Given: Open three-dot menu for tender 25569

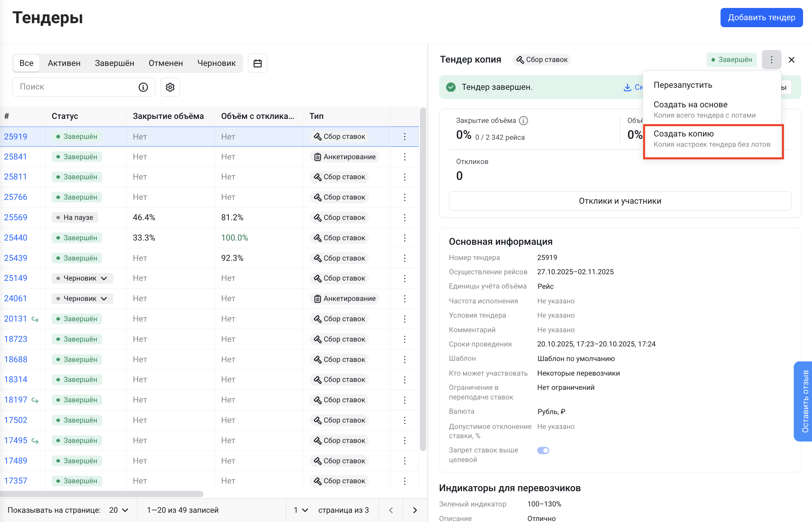Looking at the screenshot, I should click(x=404, y=218).
